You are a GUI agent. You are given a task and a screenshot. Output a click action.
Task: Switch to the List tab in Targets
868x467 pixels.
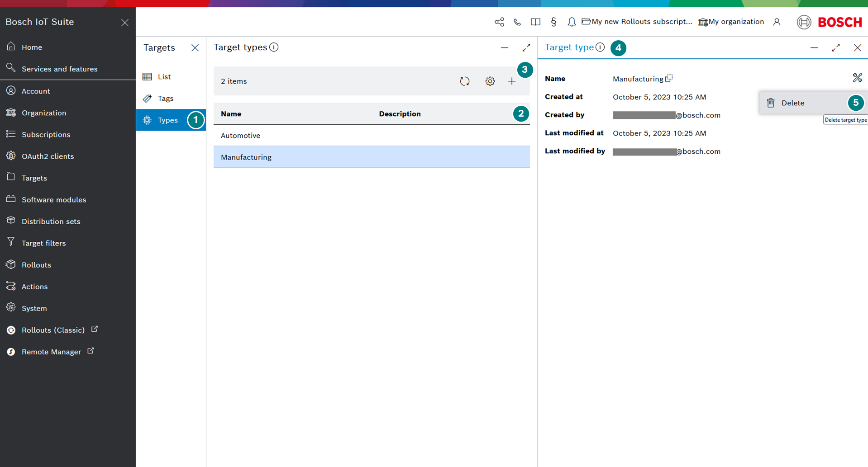coord(164,77)
